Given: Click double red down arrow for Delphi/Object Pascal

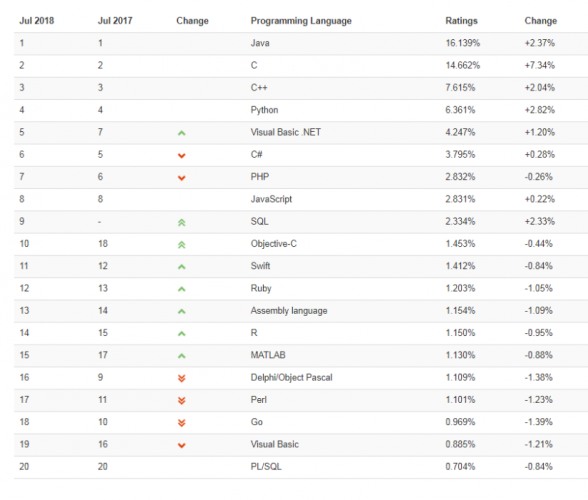Looking at the screenshot, I should tap(182, 378).
